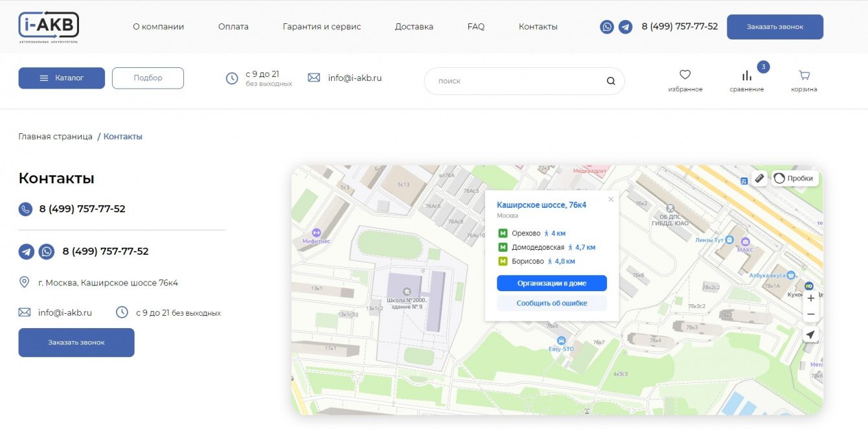Open Гарантия и сервис menu item
Screen dimensions: 868x429
click(322, 27)
